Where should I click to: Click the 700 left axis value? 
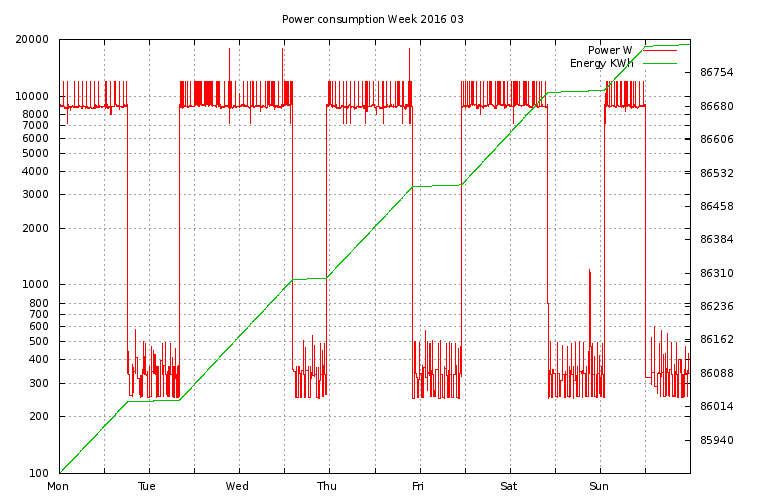pos(39,314)
